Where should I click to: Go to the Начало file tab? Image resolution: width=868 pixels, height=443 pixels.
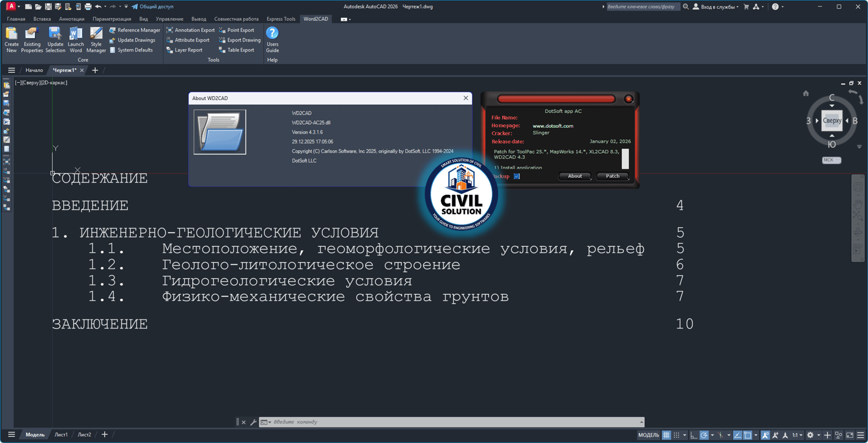(x=34, y=71)
